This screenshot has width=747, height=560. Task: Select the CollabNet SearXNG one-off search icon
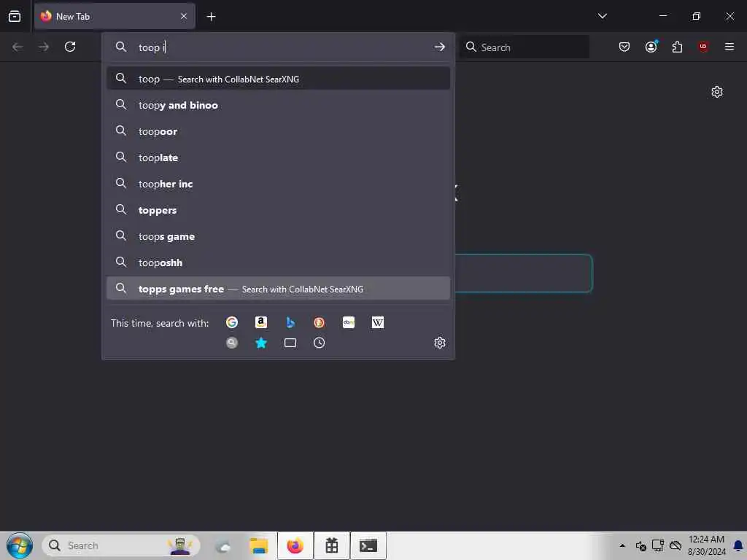coord(231,343)
